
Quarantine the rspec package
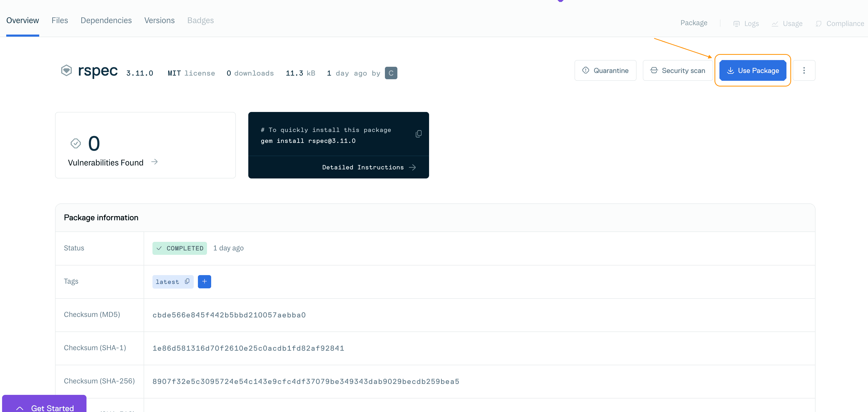tap(605, 70)
